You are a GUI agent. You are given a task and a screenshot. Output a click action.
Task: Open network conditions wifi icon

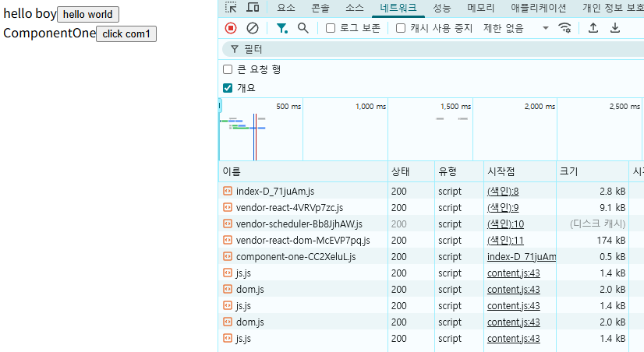[564, 28]
